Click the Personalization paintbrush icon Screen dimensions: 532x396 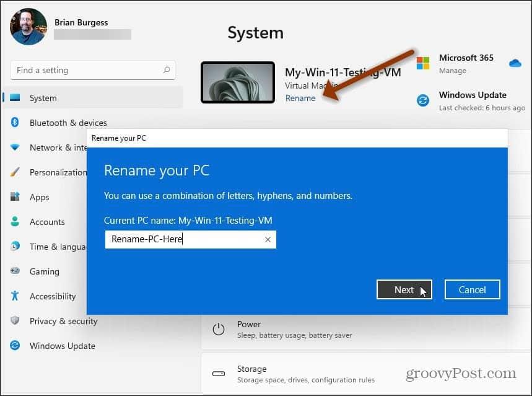coord(15,172)
